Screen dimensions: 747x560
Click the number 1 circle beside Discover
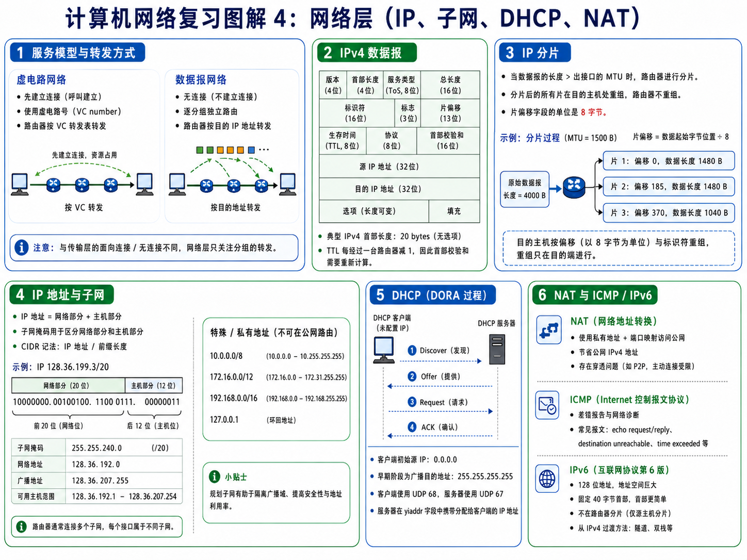412,351
